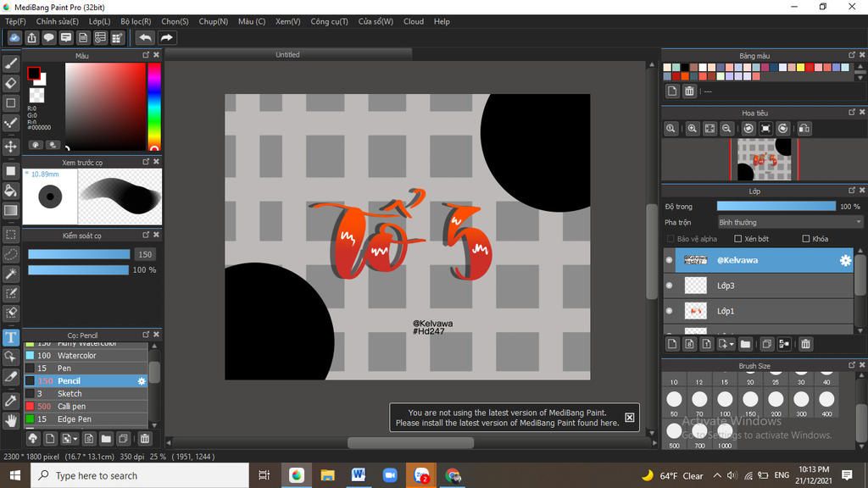Delete the selected brush with trash icon
Image resolution: width=868 pixels, height=488 pixels.
(x=144, y=439)
